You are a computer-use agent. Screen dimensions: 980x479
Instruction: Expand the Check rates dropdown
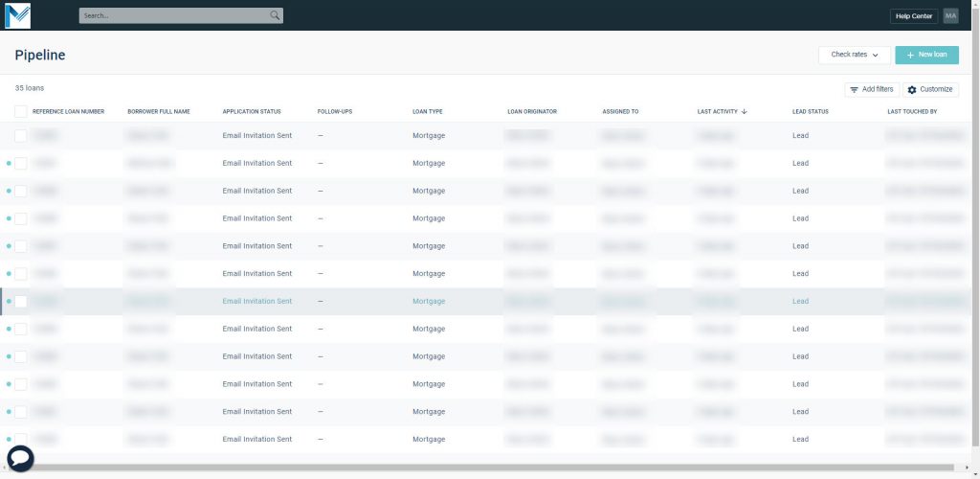(x=855, y=55)
